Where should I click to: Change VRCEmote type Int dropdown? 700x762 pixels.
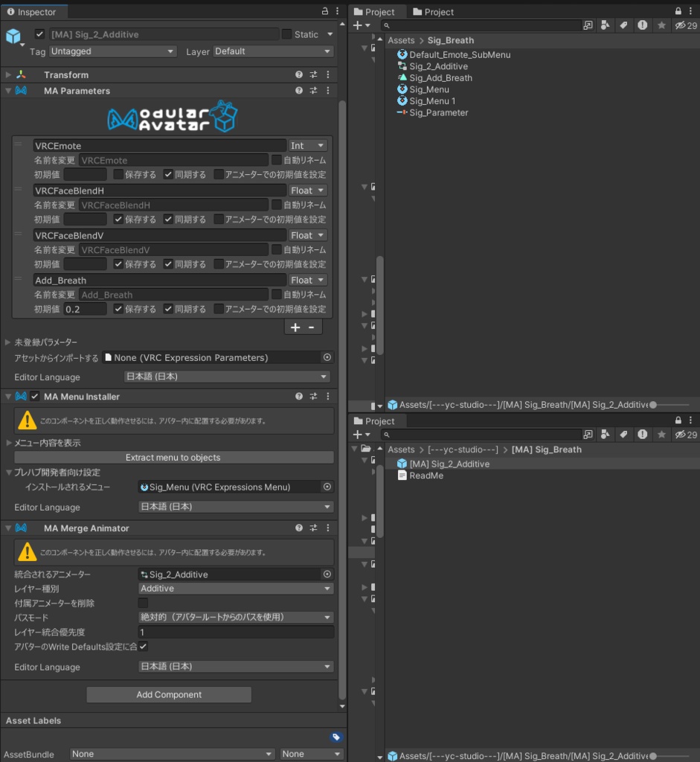point(307,145)
